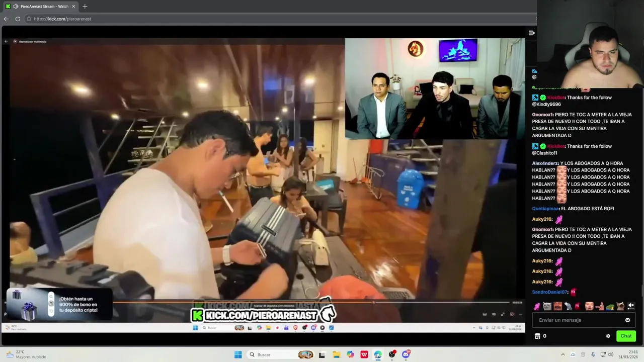Open WPS Office from taskbar
Image resolution: width=644 pixels, height=362 pixels.
point(364,354)
